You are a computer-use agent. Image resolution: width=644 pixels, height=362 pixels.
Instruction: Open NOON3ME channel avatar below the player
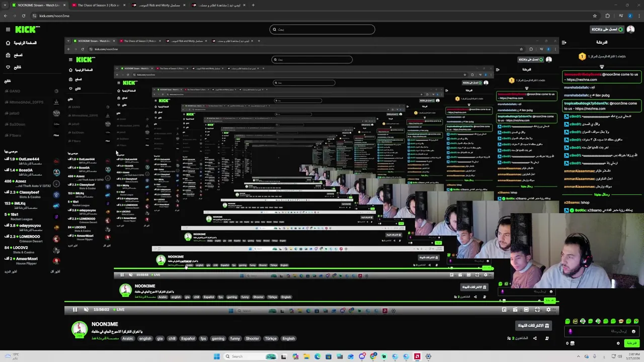79,330
